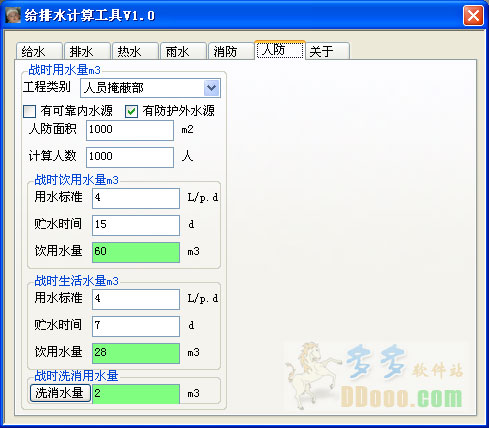Click the green 洗消水量 result showing 2

pos(136,394)
